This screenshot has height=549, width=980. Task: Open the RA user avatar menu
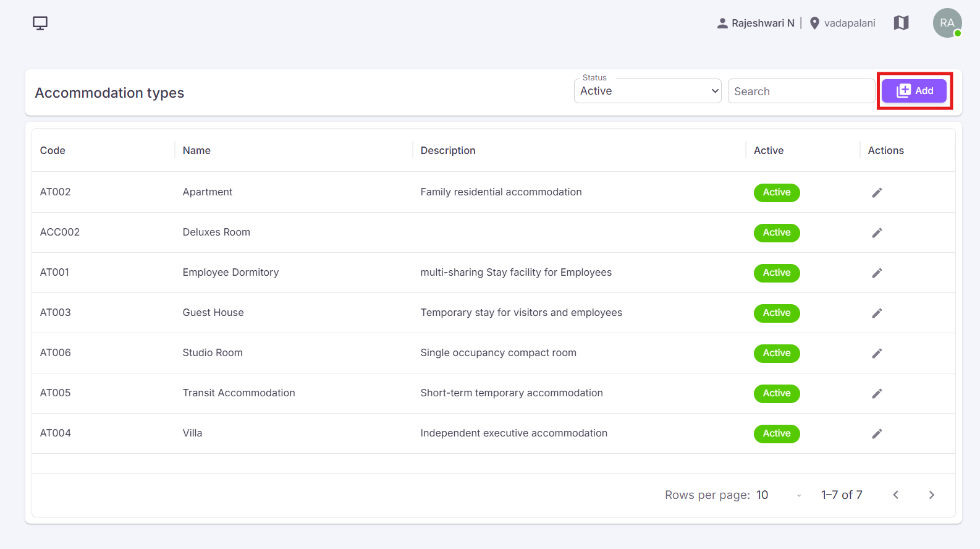[947, 23]
